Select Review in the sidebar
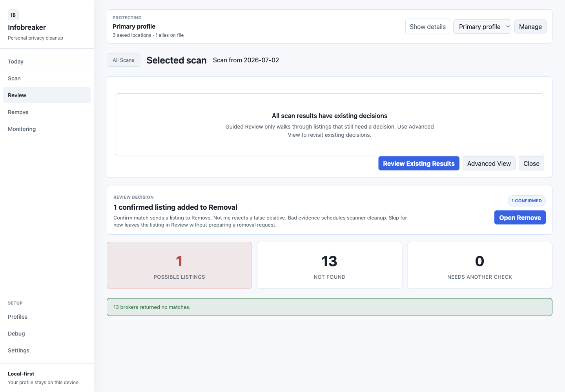This screenshot has height=392, width=565. (47, 95)
